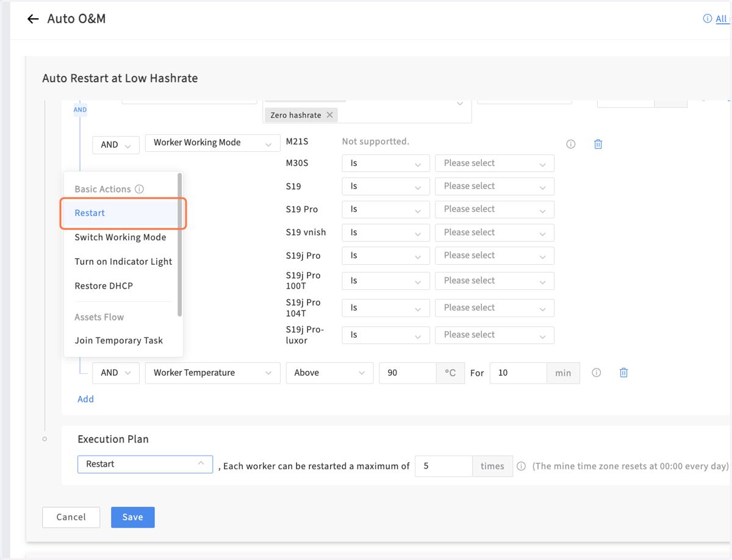Open the S19j Pro-luxor 'Is' dropdown
Viewport: 732px width, 560px height.
[386, 334]
